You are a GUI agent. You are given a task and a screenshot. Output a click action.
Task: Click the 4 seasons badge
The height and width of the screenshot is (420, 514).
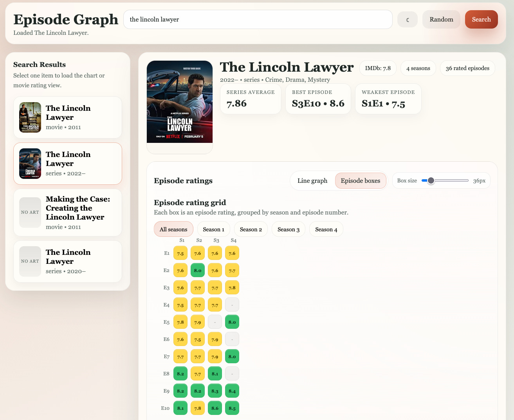[418, 68]
